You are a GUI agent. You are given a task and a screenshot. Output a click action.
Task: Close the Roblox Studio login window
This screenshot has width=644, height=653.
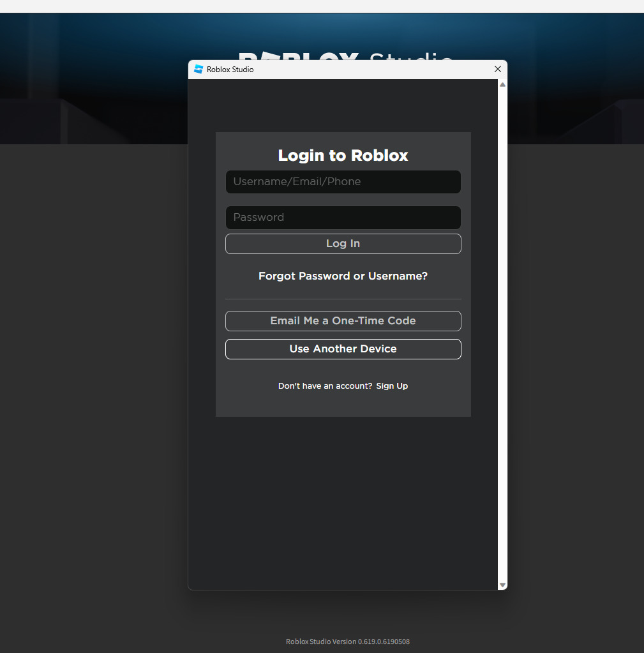tap(497, 69)
